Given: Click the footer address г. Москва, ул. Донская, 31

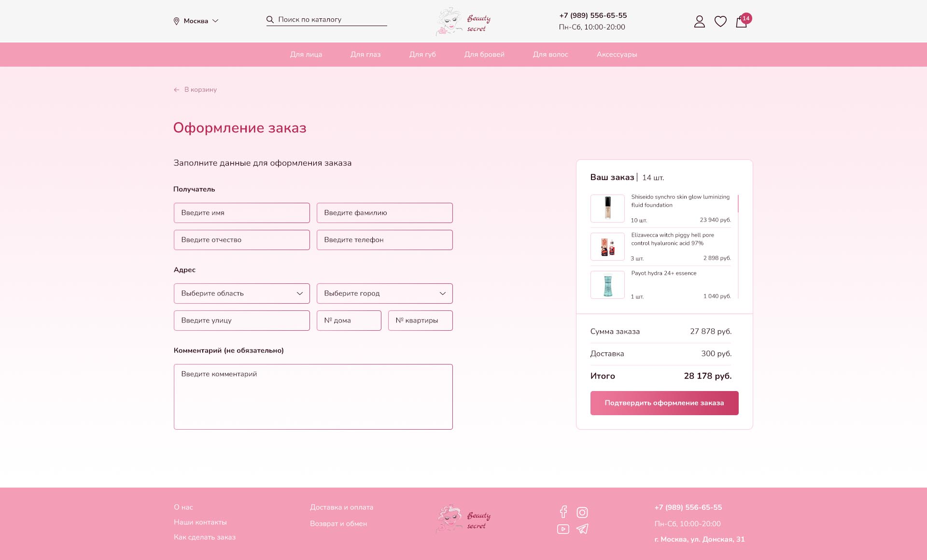Looking at the screenshot, I should click(x=700, y=539).
